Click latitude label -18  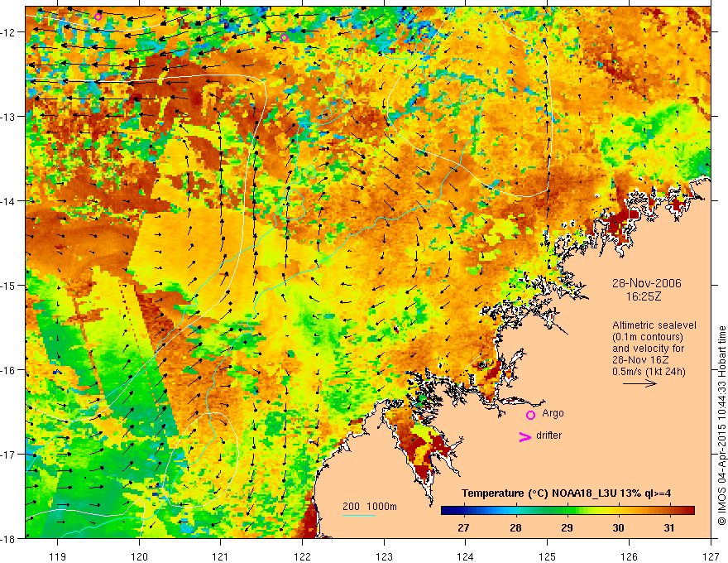tap(8, 538)
